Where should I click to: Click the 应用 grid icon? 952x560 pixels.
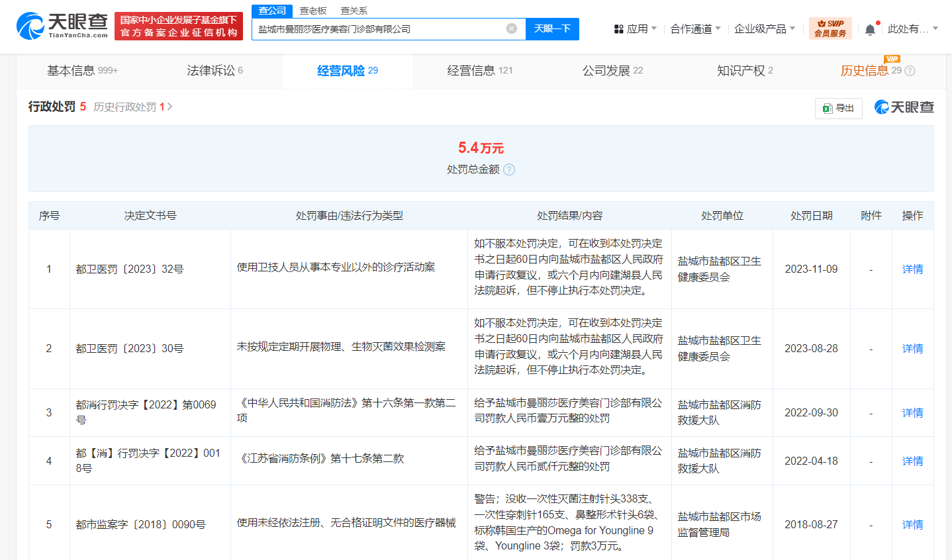(x=619, y=29)
